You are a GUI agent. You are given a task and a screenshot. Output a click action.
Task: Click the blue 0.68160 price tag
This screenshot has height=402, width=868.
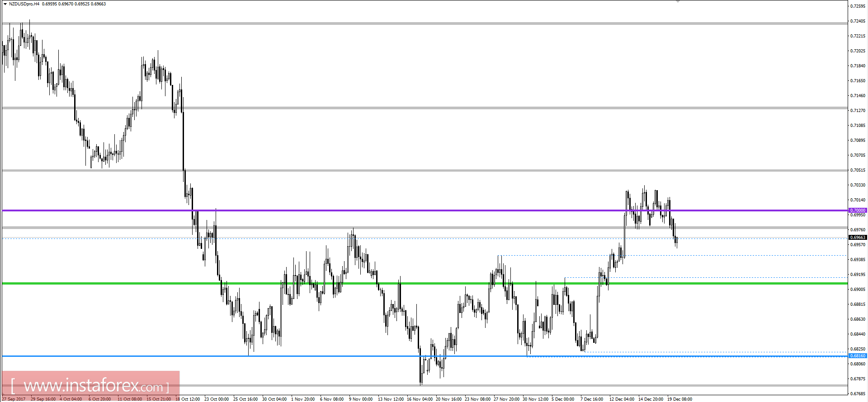(858, 356)
